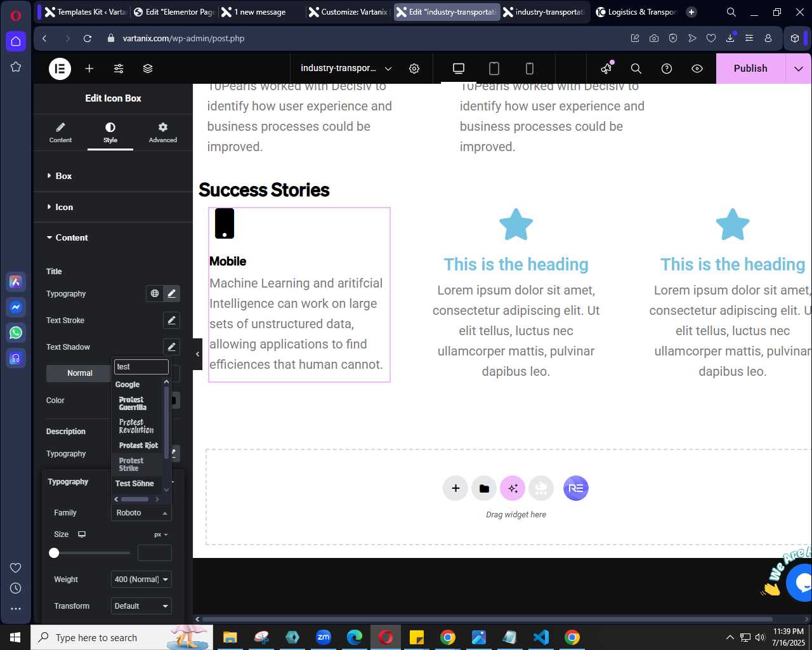
Task: Open the Help question-mark icon
Action: click(667, 69)
